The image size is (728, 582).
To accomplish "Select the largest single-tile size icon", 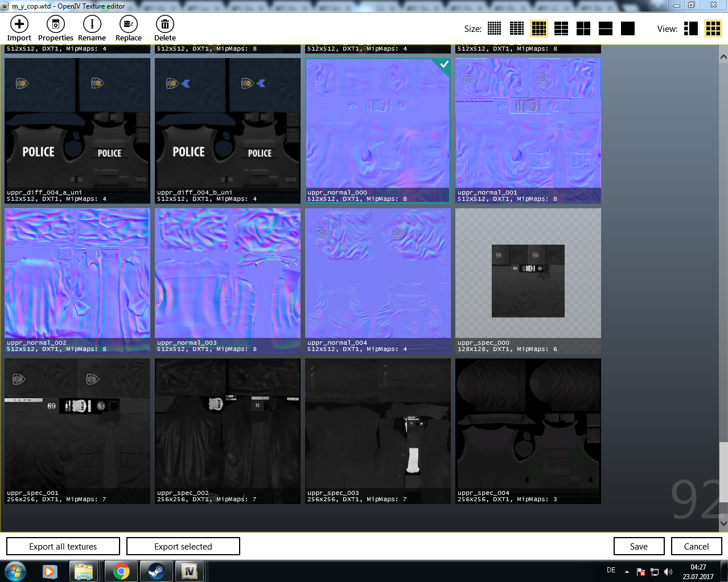I will [x=627, y=28].
